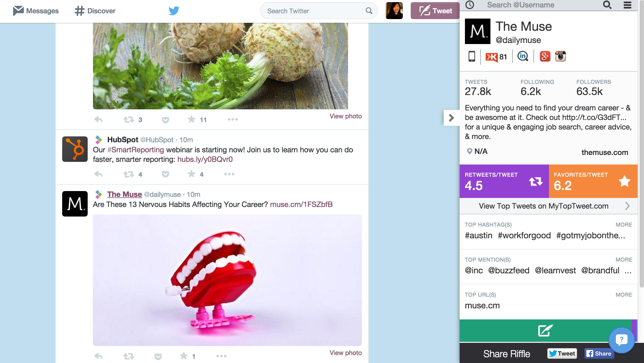Open the Discover hashtag tab
Image resolution: width=644 pixels, height=363 pixels.
pyautogui.click(x=95, y=11)
